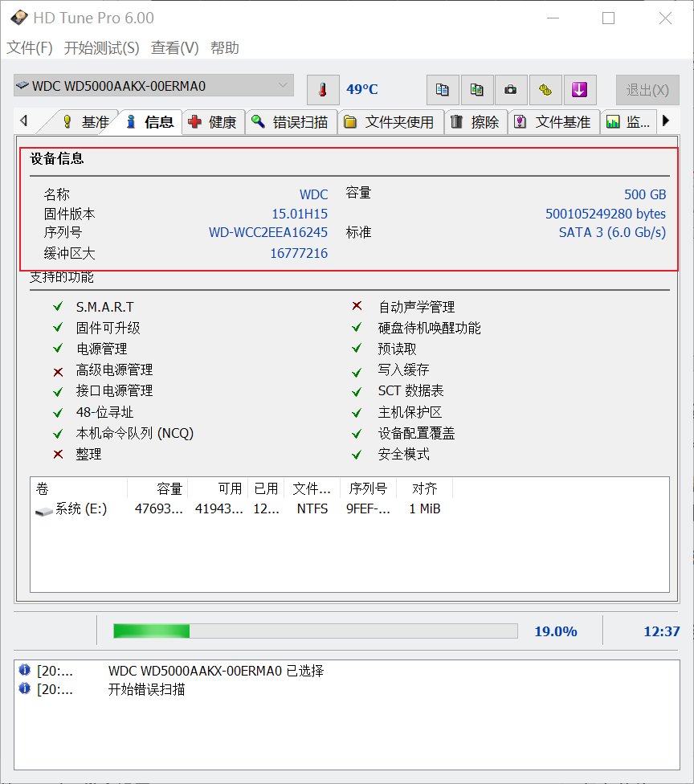Click the 卷 column header

tap(79, 488)
